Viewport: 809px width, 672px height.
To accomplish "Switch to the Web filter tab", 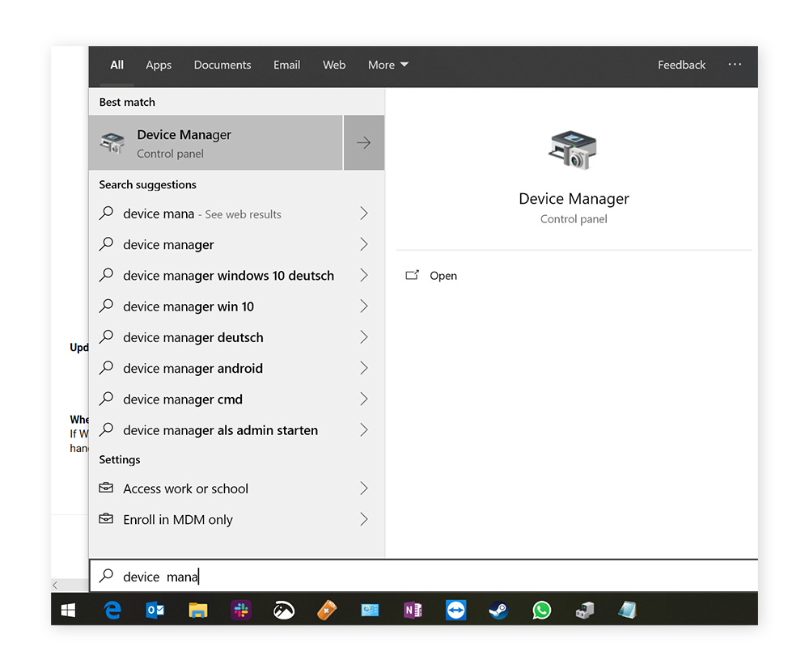I will tap(334, 65).
